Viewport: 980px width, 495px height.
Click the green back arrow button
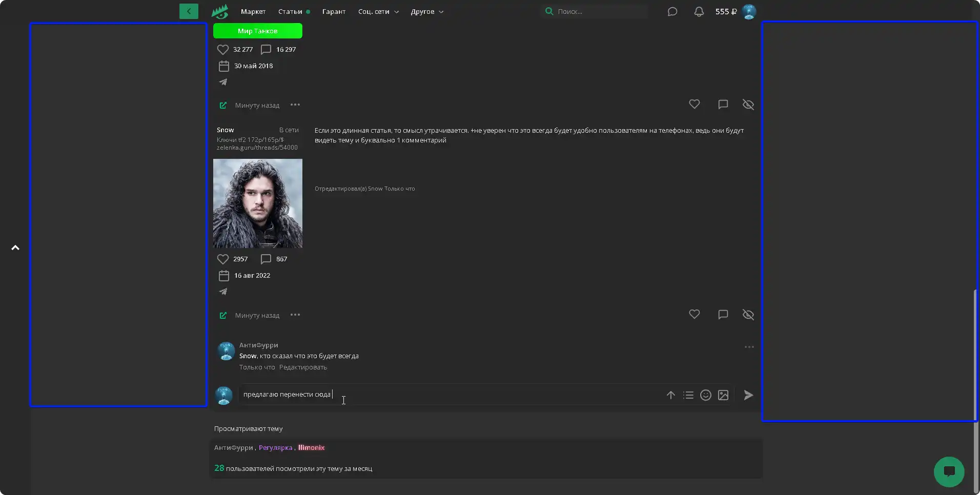189,11
